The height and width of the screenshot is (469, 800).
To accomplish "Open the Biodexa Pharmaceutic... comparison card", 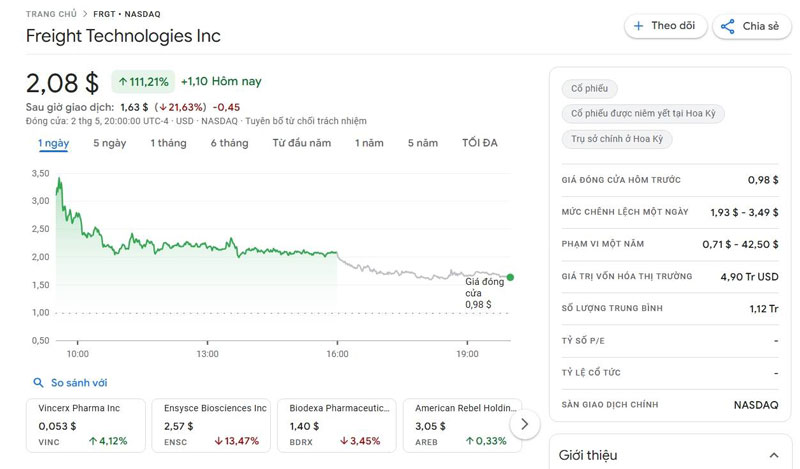I will coord(337,425).
